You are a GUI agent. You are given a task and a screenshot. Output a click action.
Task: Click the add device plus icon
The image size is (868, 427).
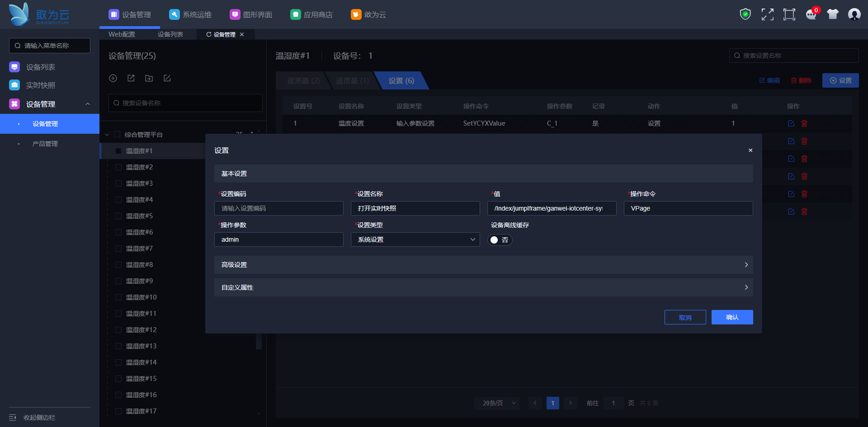coord(113,78)
